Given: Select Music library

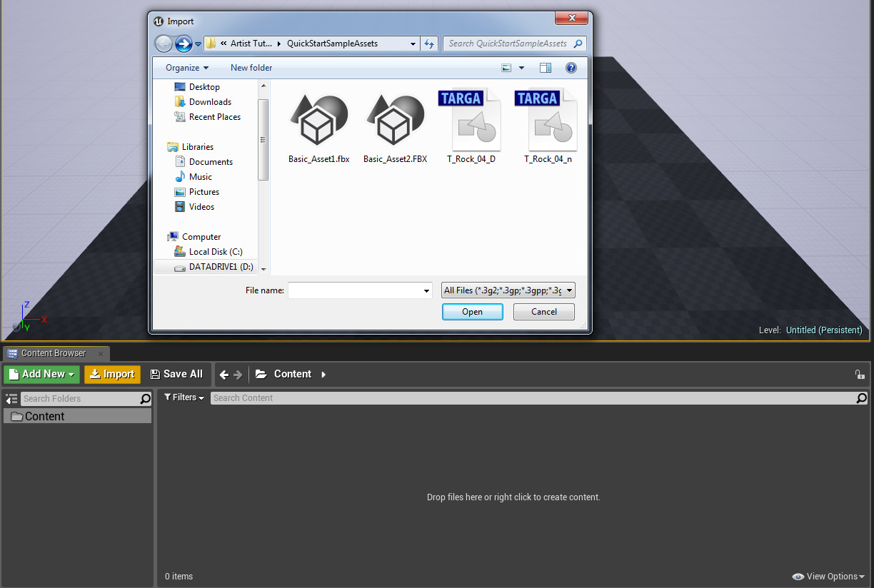Looking at the screenshot, I should coord(194,177).
